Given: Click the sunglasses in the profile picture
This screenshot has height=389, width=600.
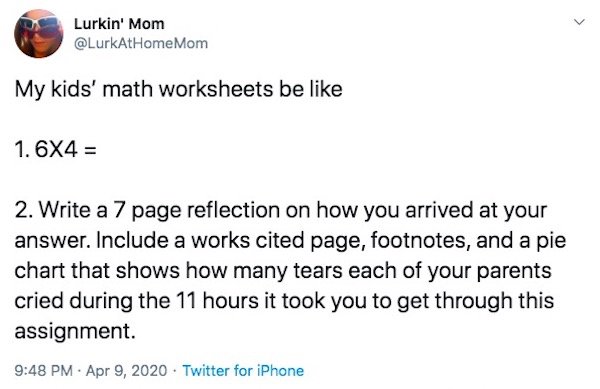Looking at the screenshot, I should [39, 26].
